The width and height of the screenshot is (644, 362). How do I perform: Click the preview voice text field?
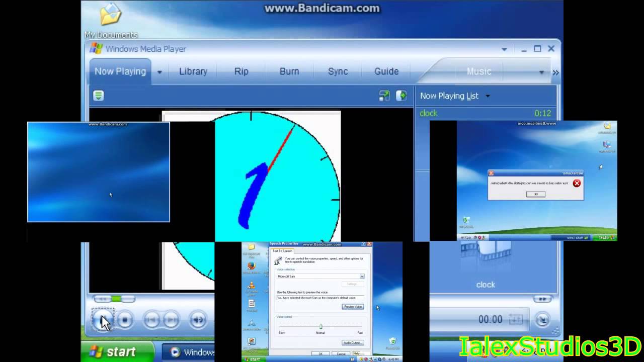[x=320, y=298]
